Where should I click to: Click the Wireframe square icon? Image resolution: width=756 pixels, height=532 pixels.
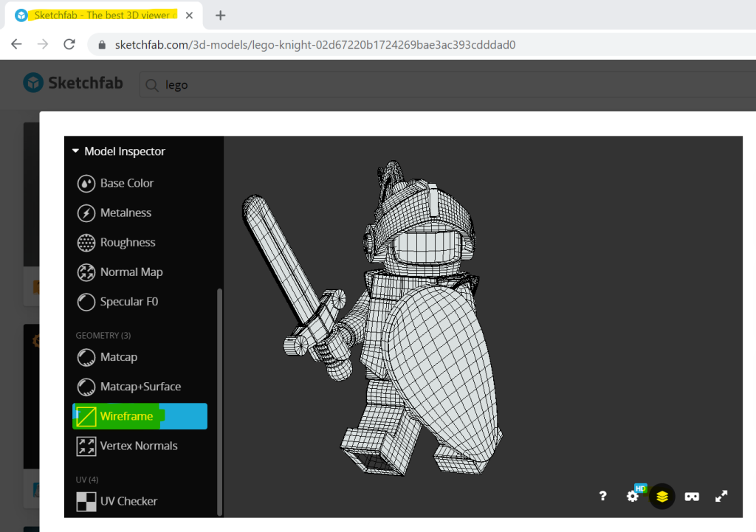pos(86,416)
